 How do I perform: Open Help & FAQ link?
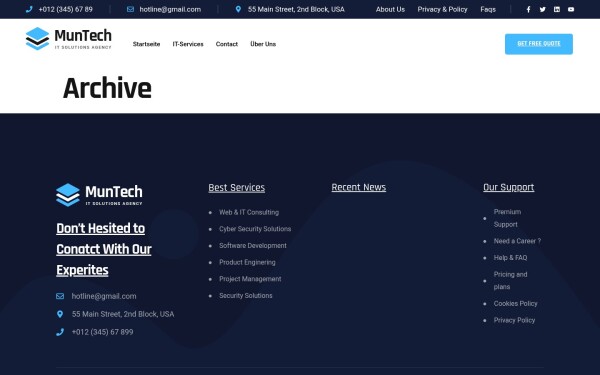click(x=510, y=258)
